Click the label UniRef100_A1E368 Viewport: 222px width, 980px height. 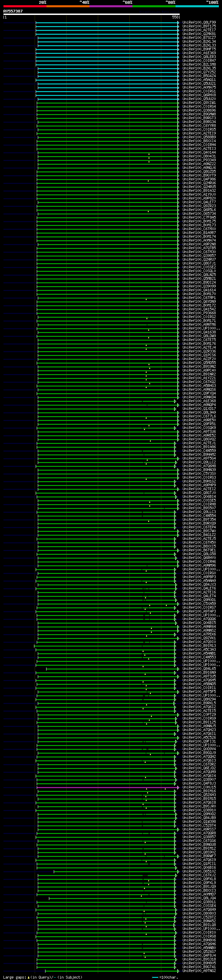point(199,401)
